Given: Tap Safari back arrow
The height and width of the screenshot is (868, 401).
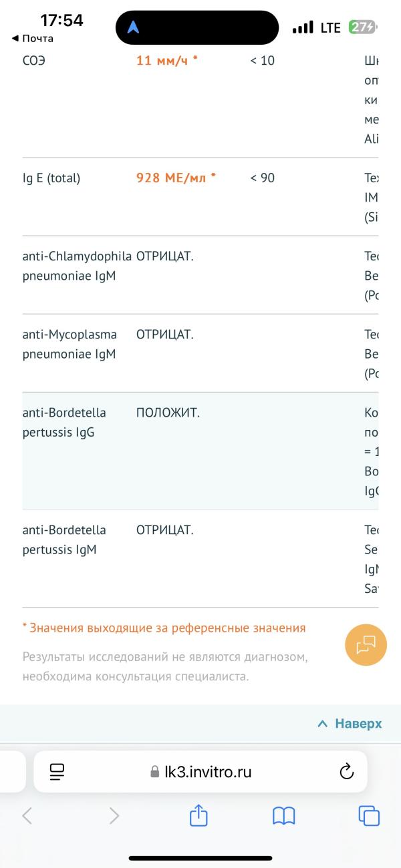Looking at the screenshot, I should (27, 815).
